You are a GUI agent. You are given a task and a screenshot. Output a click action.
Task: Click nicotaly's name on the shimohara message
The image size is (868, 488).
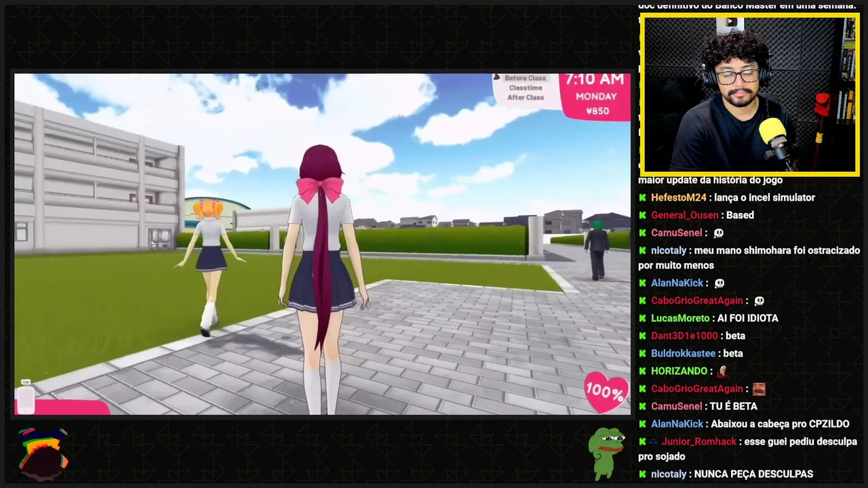(x=669, y=250)
